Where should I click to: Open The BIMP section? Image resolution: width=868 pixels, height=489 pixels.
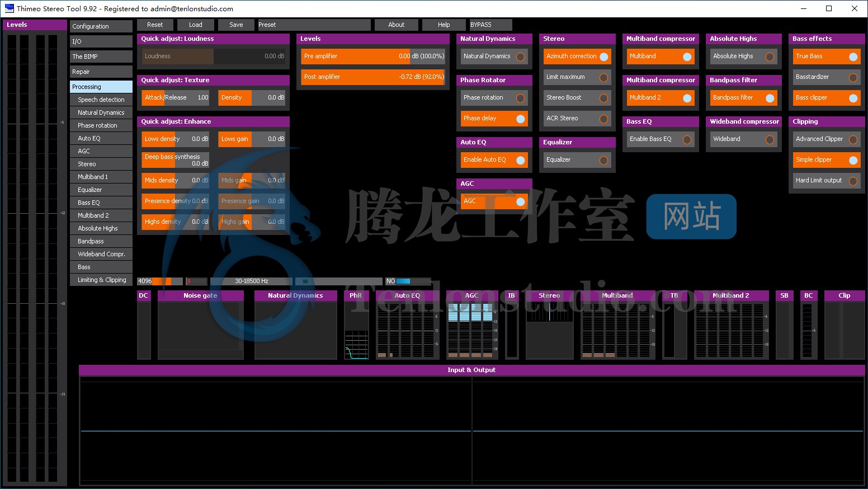(x=101, y=57)
